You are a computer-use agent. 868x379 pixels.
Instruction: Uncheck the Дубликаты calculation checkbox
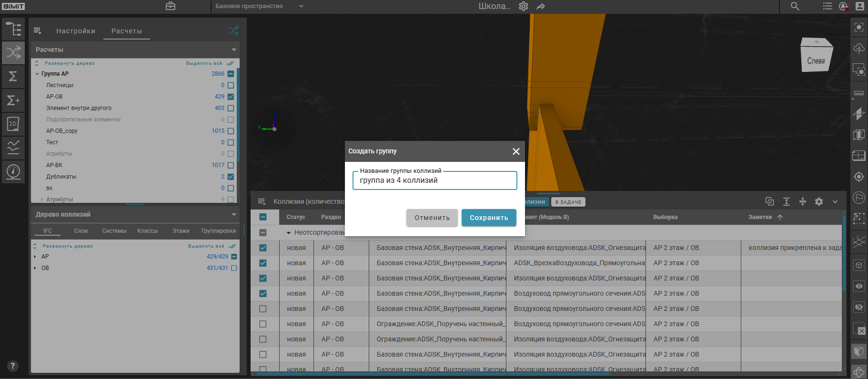click(x=231, y=177)
